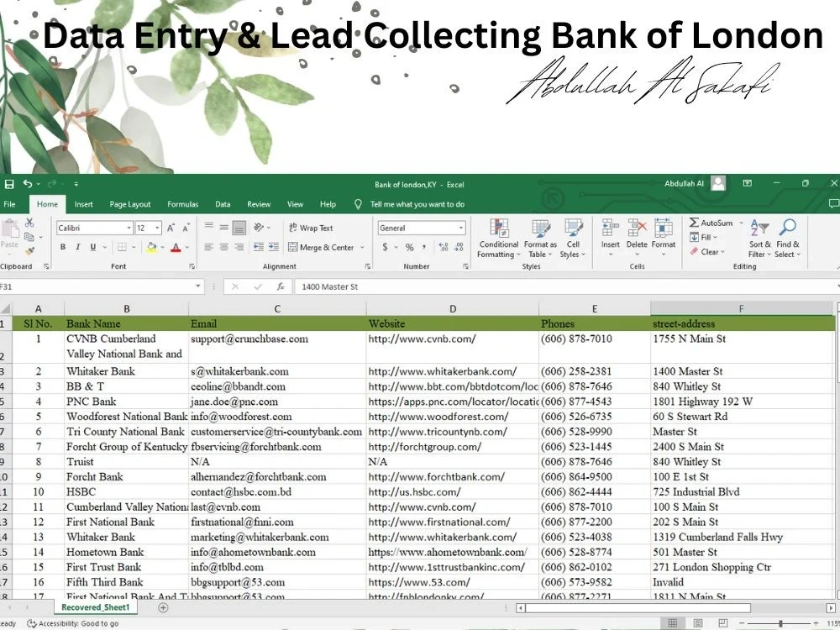
Task: Open Merge & Center dropdown arrow
Action: click(x=362, y=248)
